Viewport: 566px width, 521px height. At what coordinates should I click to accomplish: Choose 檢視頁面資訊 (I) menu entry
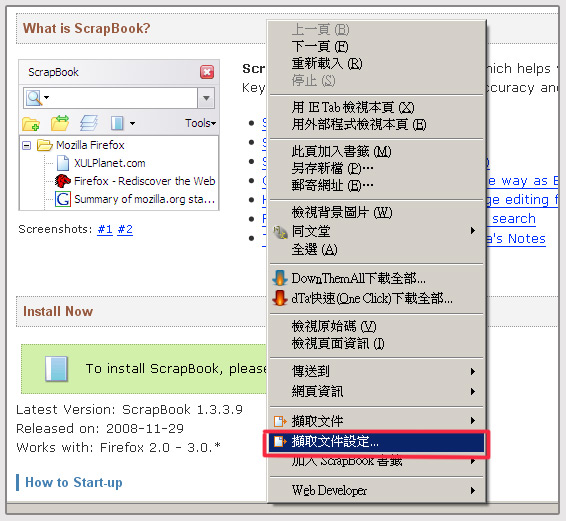tap(376, 344)
